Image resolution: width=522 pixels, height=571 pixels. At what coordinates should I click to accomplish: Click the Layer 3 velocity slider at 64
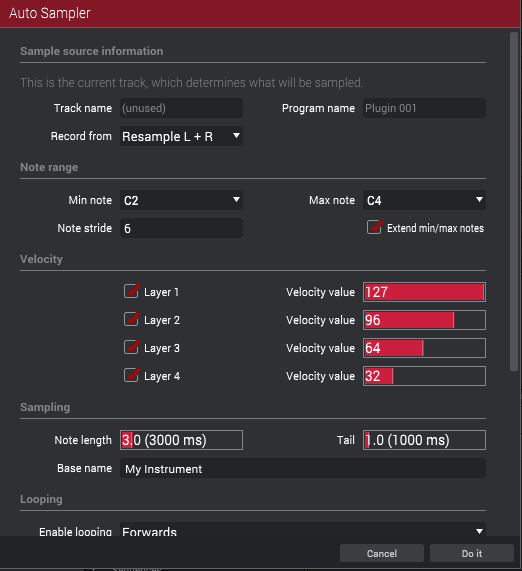[424, 348]
